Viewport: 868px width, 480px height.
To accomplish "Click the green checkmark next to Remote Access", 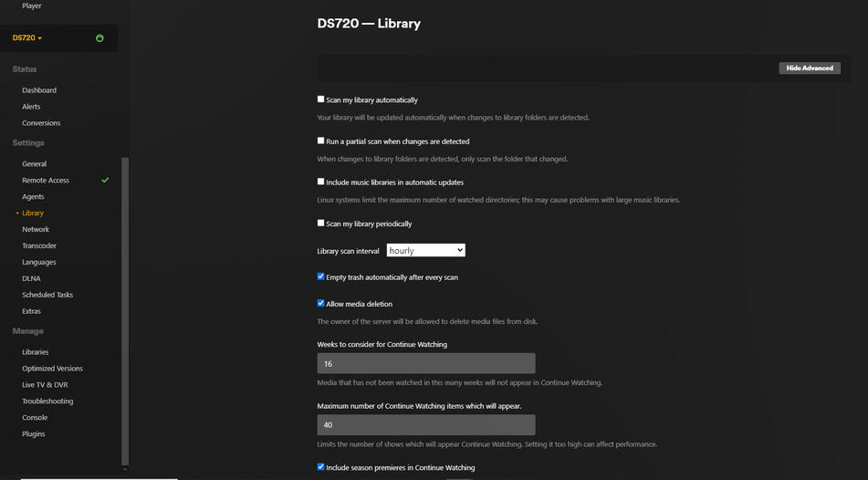I will click(x=105, y=180).
